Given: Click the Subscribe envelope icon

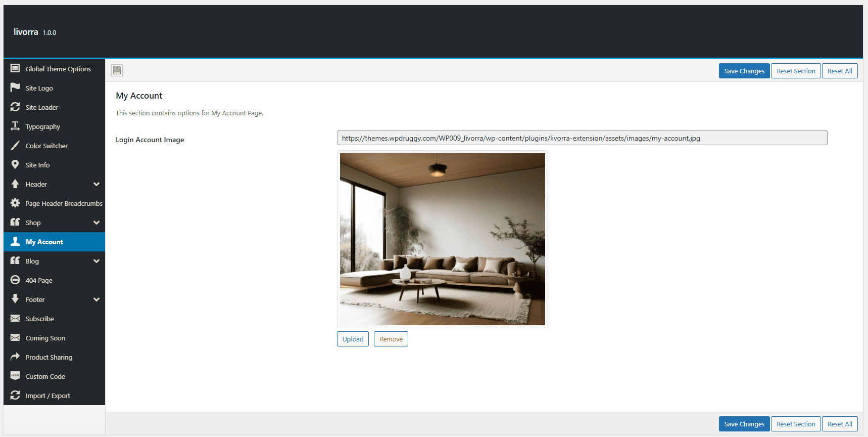Looking at the screenshot, I should (x=15, y=318).
